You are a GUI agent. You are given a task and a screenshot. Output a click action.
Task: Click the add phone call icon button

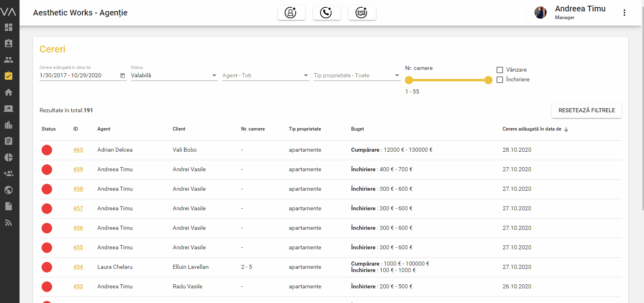(326, 13)
